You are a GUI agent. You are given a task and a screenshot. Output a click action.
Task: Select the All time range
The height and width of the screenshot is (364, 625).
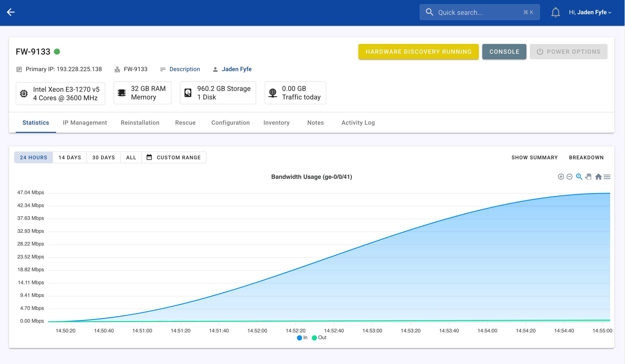pos(131,157)
